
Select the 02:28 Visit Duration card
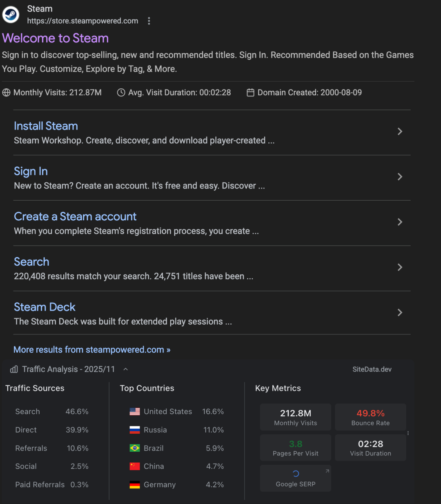tap(370, 448)
